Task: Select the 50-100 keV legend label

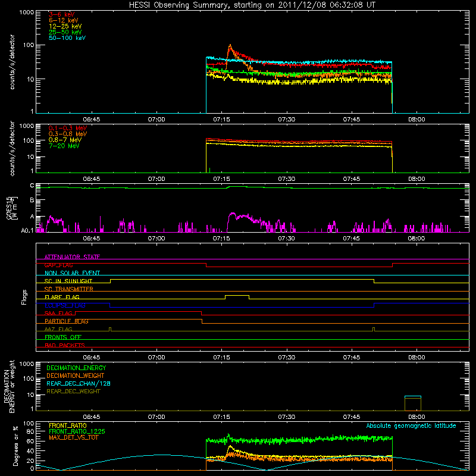Action: (x=67, y=38)
